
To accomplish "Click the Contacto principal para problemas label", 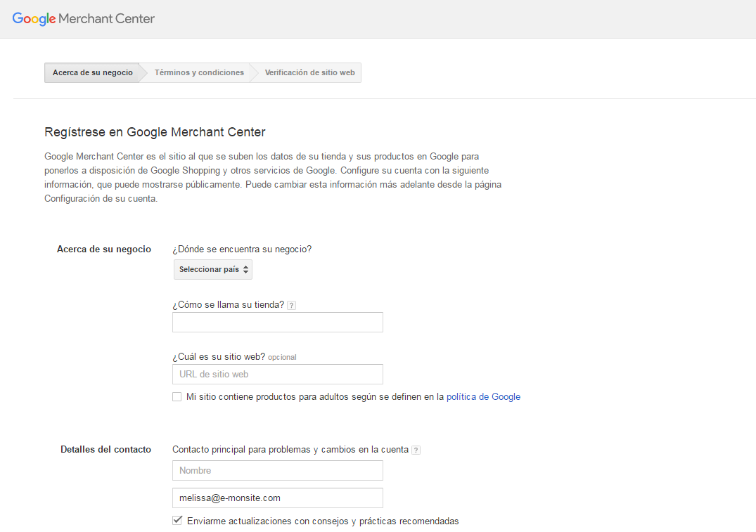I will tap(290, 450).
